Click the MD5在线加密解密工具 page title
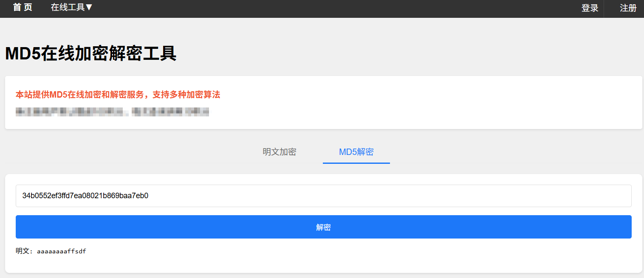 tap(90, 54)
